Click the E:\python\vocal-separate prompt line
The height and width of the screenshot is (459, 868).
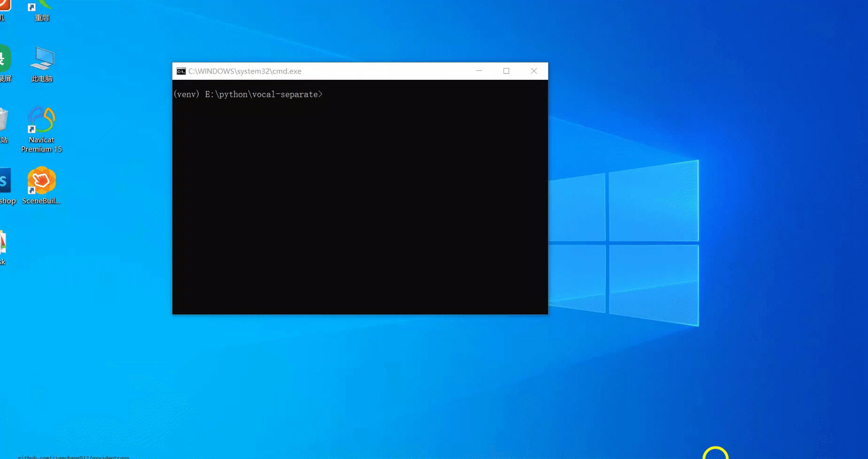point(248,94)
